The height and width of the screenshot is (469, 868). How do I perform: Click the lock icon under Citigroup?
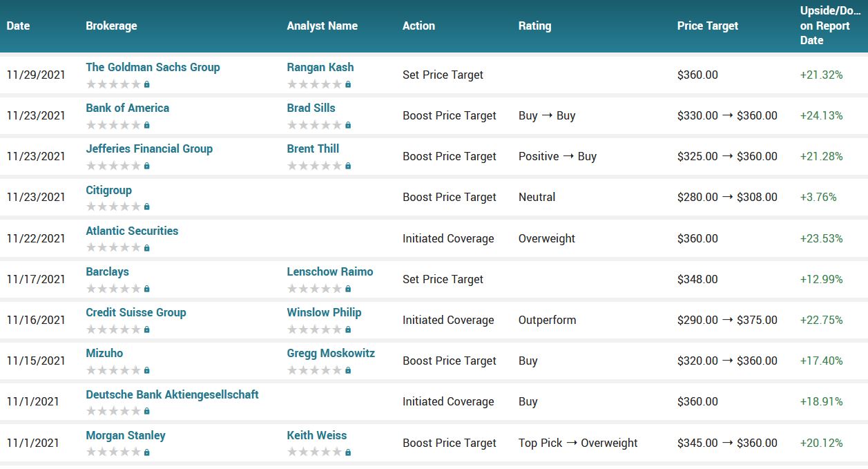pyautogui.click(x=147, y=207)
